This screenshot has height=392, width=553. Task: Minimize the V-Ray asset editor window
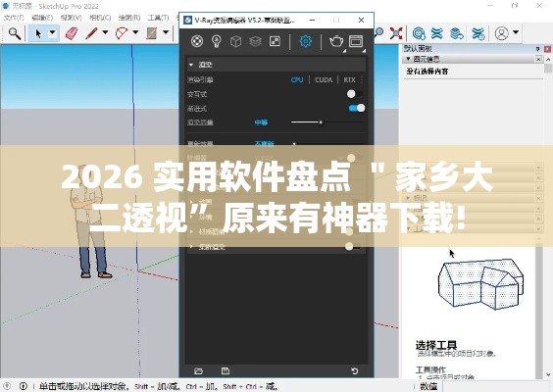point(312,21)
